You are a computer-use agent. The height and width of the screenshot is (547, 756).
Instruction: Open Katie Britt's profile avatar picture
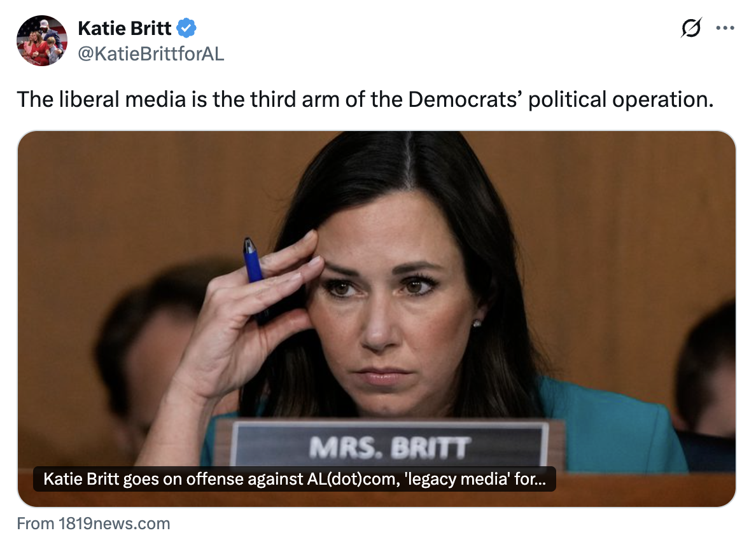42,41
